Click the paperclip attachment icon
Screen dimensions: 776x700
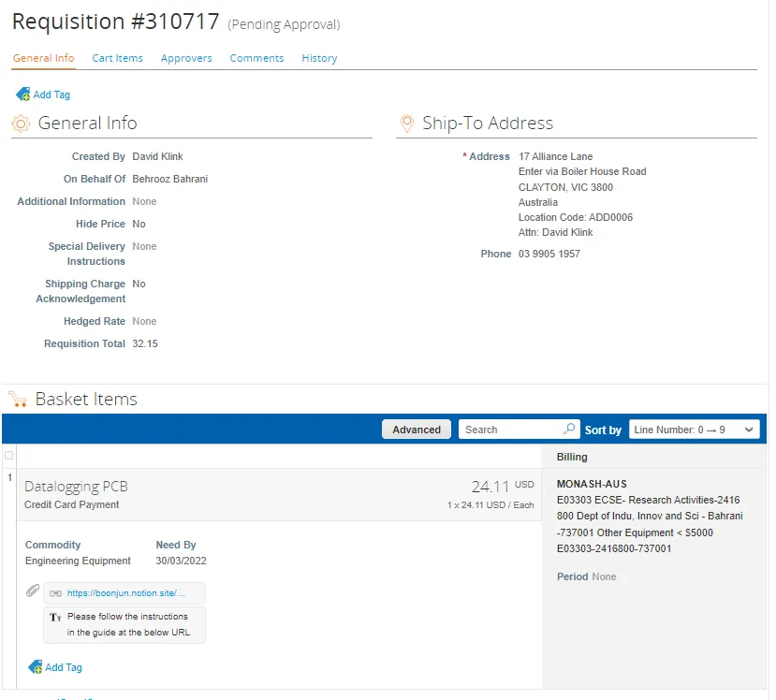tap(32, 591)
